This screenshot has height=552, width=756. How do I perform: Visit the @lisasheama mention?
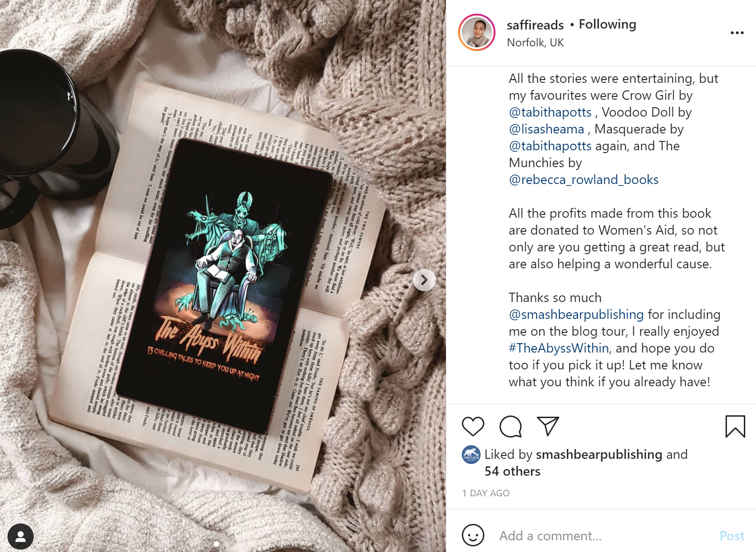pos(546,129)
